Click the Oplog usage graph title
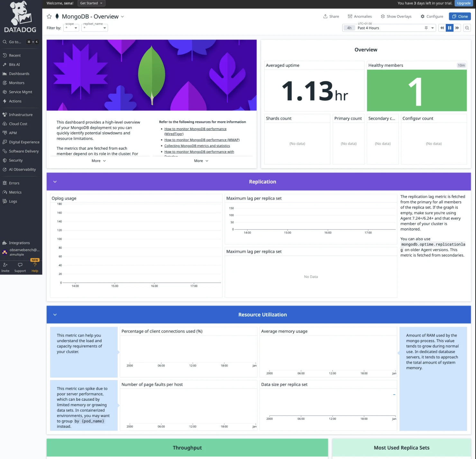Image resolution: width=476 pixels, height=459 pixels. (x=64, y=198)
